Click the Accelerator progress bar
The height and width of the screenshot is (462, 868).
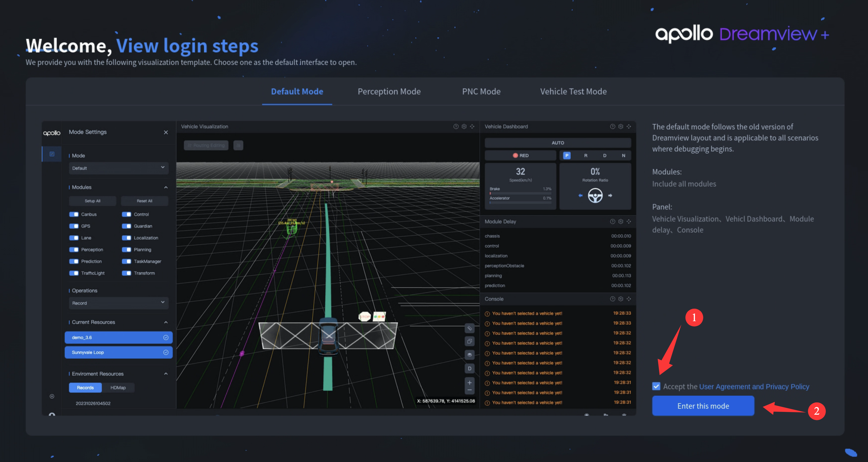click(520, 202)
